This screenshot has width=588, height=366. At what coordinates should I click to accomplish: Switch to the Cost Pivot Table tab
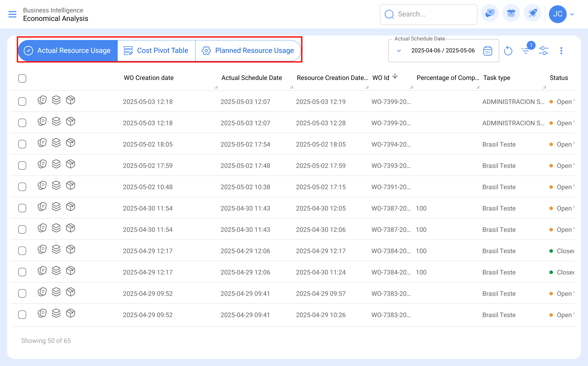pos(156,51)
